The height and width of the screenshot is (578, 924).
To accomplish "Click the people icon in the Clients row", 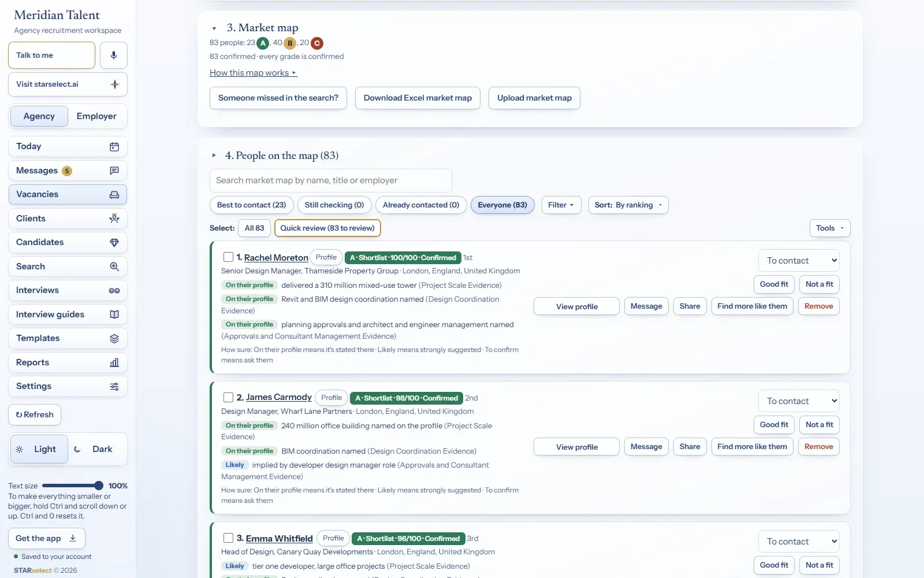I will click(x=114, y=218).
